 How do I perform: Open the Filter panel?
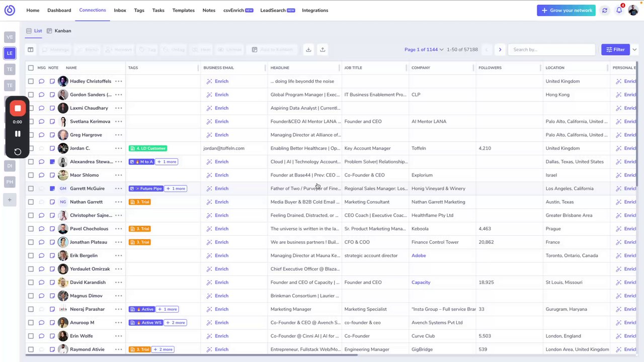click(615, 49)
